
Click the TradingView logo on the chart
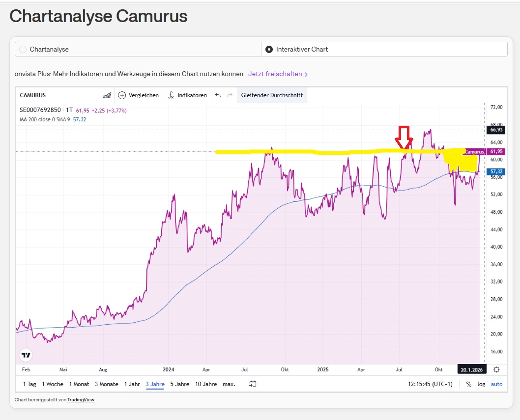pos(26,355)
